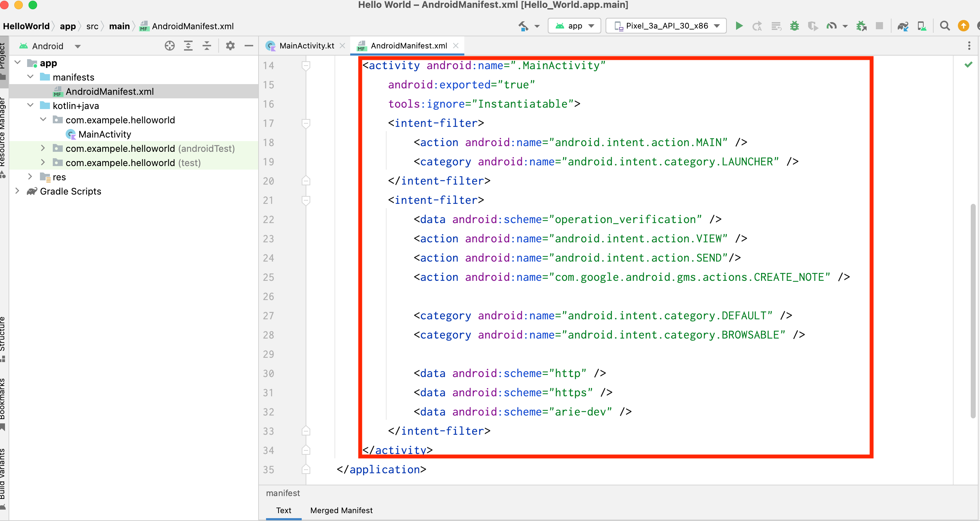The height and width of the screenshot is (521, 980).
Task: Toggle fold marker at line 14
Action: pyautogui.click(x=306, y=66)
